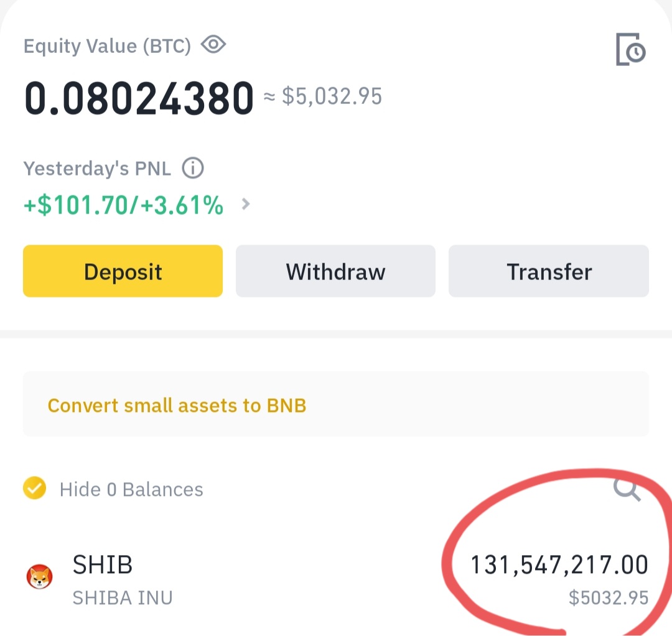Click the green +$101.70/+3.61% PNL value
This screenshot has width=672, height=636.
tap(123, 205)
